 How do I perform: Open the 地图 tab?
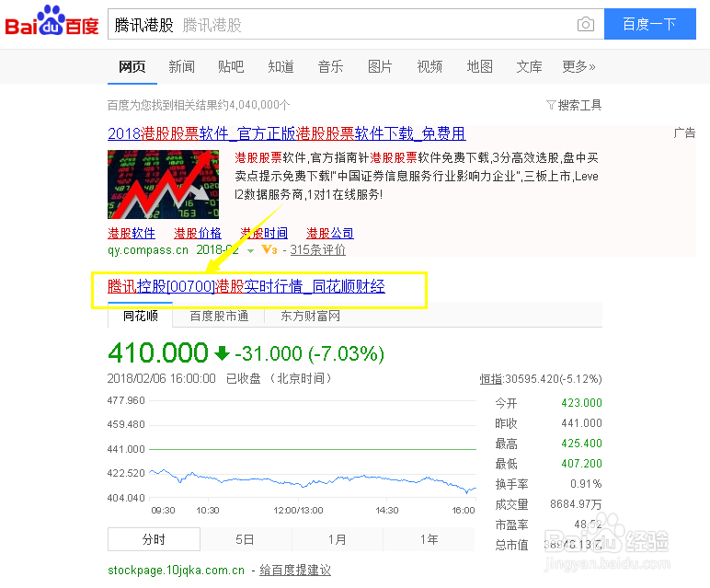(479, 66)
